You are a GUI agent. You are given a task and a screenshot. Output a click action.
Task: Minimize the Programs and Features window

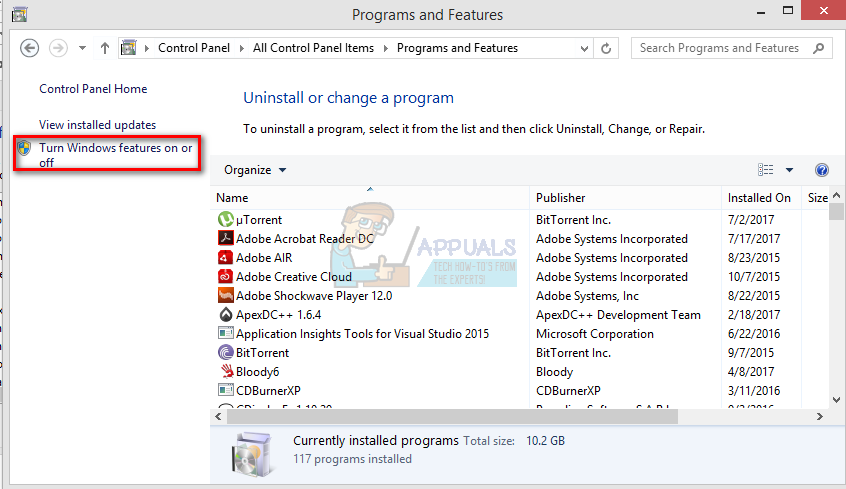(x=761, y=12)
